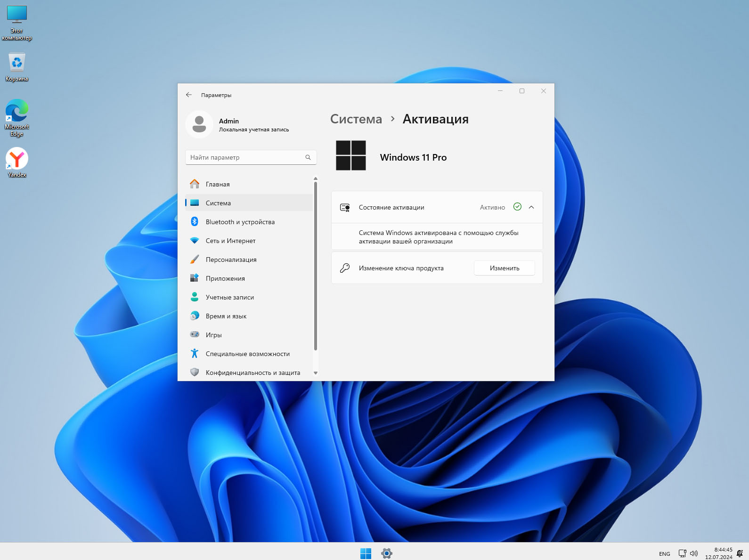
Task: Select the Корзина recycle bin icon
Action: 17,67
